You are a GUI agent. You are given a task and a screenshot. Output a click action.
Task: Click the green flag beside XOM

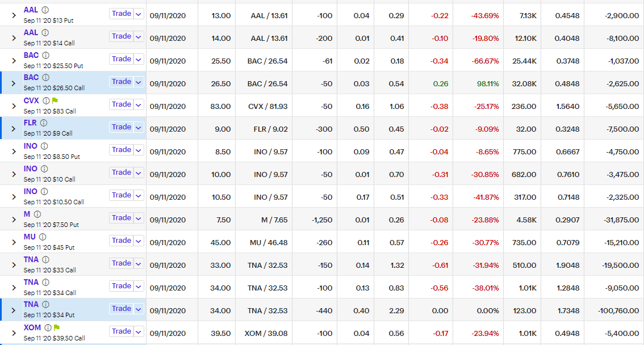(x=57, y=327)
